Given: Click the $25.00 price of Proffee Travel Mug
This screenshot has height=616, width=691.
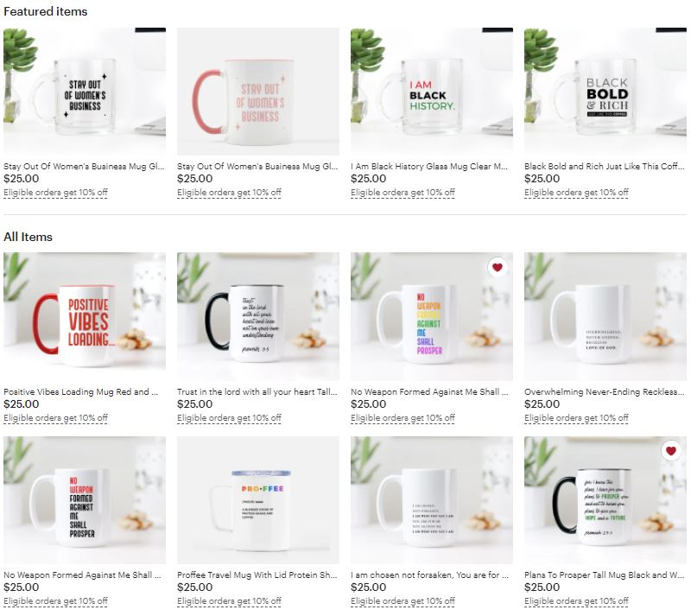Looking at the screenshot, I should click(195, 587).
